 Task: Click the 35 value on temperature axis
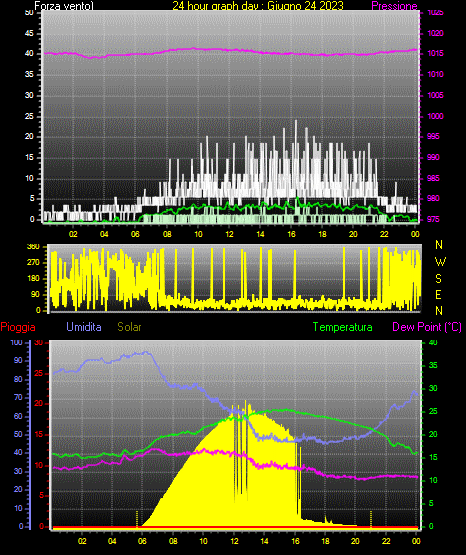point(433,365)
